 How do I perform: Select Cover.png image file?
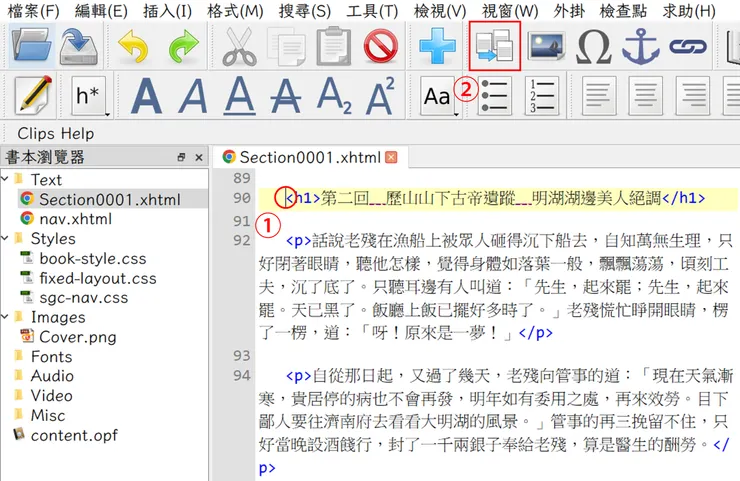click(77, 337)
